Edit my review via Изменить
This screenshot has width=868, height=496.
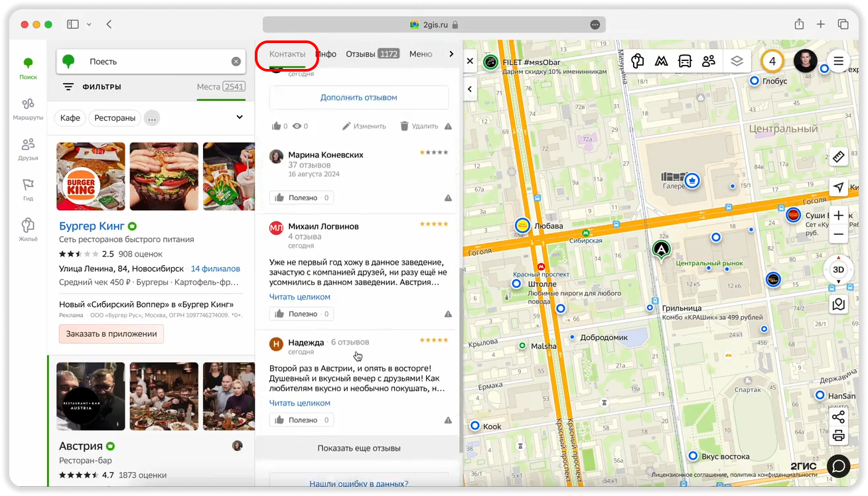click(364, 126)
